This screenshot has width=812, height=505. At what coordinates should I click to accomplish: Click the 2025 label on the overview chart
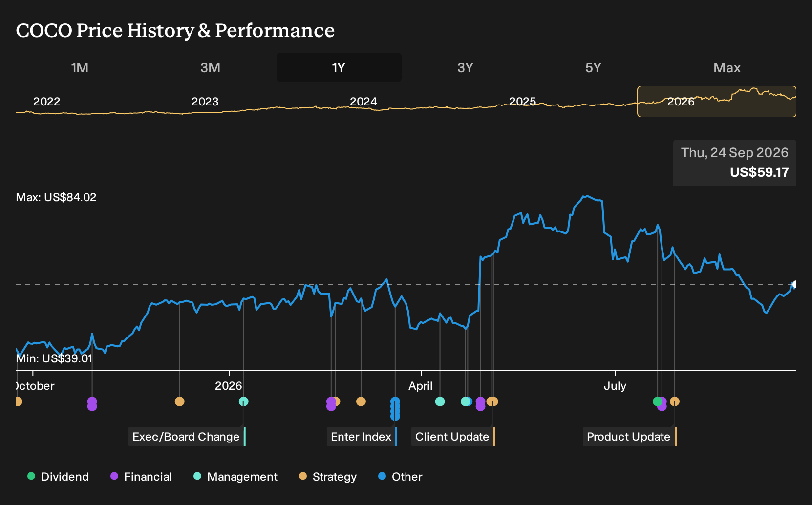(x=522, y=102)
